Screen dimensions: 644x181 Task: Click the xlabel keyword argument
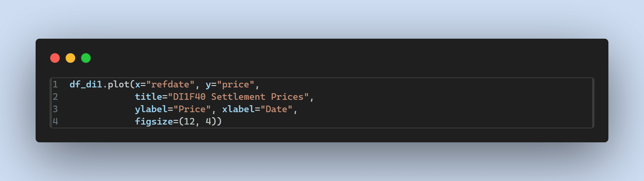tap(238, 109)
